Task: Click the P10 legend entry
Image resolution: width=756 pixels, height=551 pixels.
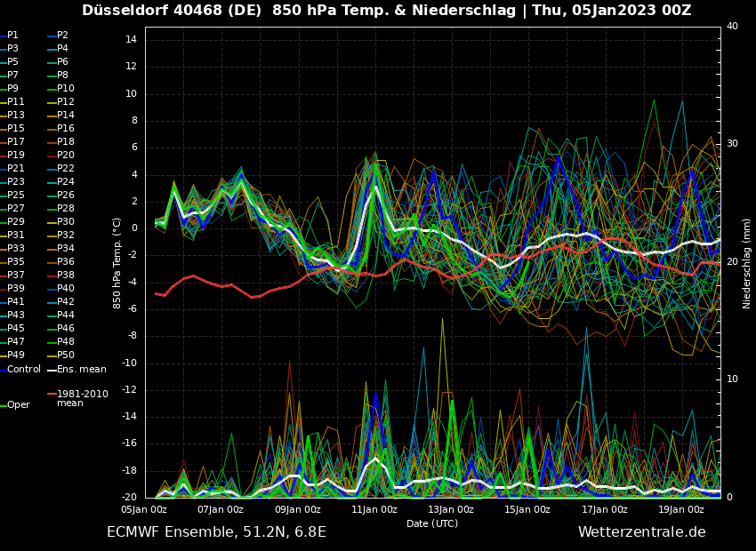Action: click(x=66, y=89)
